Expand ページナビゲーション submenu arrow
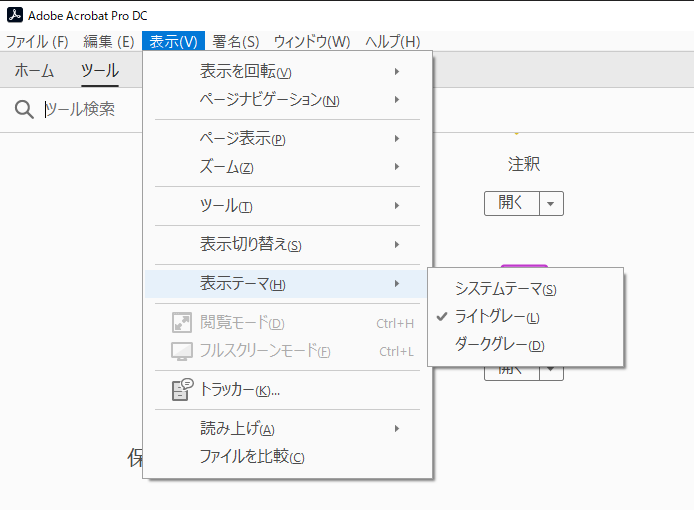 tap(397, 100)
